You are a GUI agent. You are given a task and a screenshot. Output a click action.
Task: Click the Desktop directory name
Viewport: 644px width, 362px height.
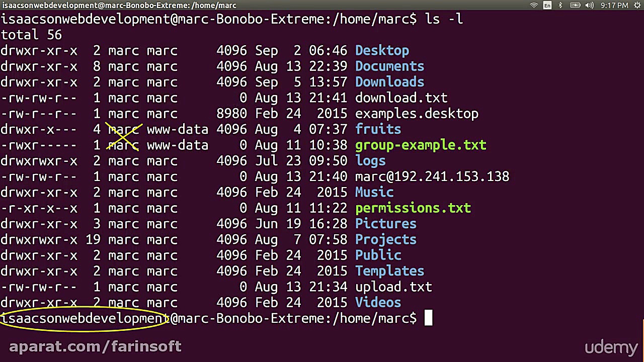[382, 51]
